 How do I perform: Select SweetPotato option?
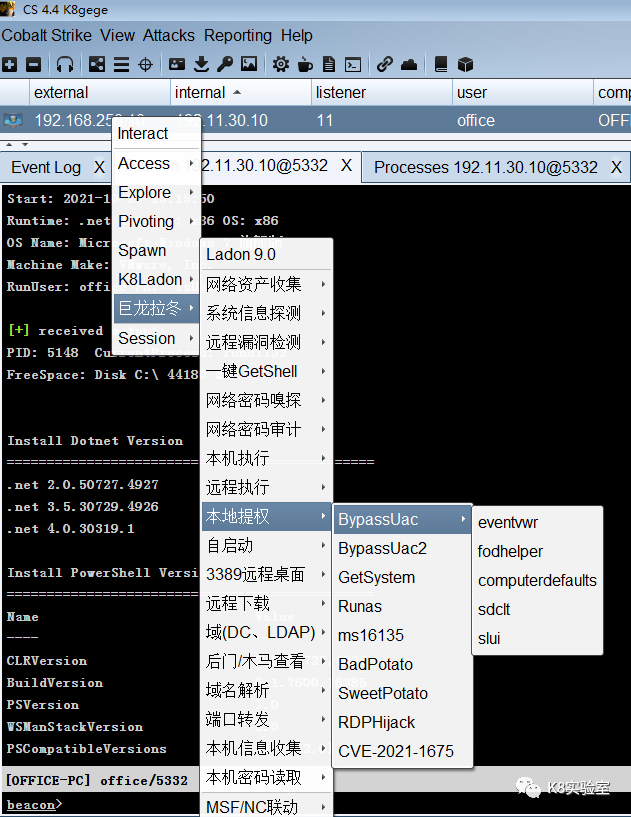click(x=402, y=694)
